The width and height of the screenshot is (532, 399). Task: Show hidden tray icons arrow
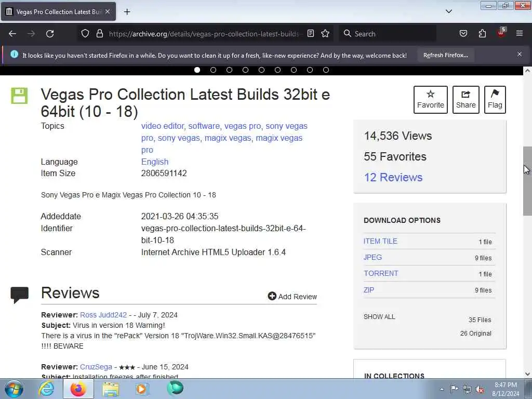pos(442,389)
